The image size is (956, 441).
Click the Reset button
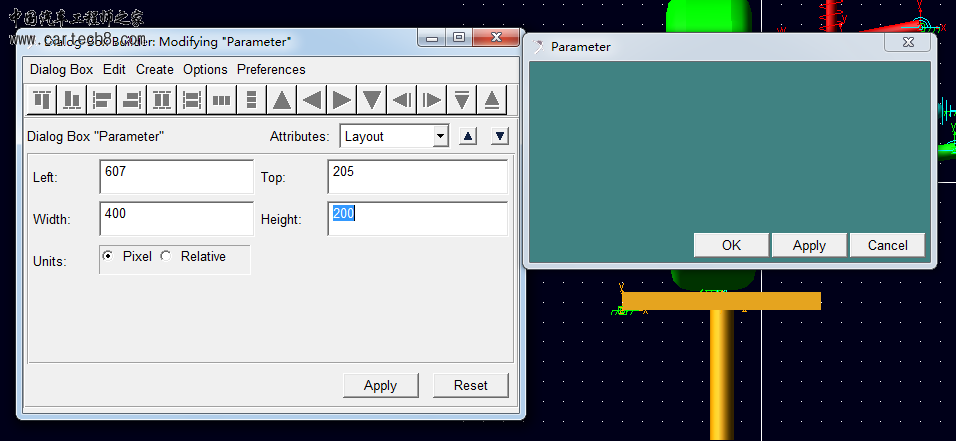[471, 385]
